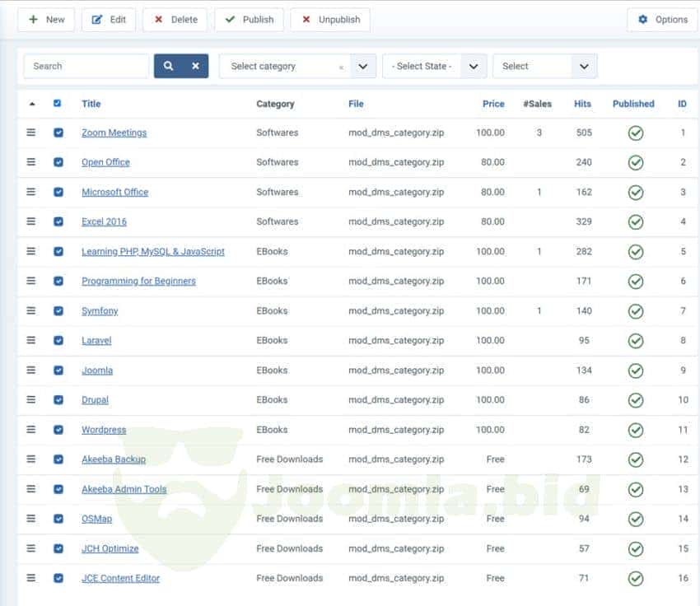
Task: Uncheck the Akeeba Backup row checkbox
Action: [x=58, y=459]
